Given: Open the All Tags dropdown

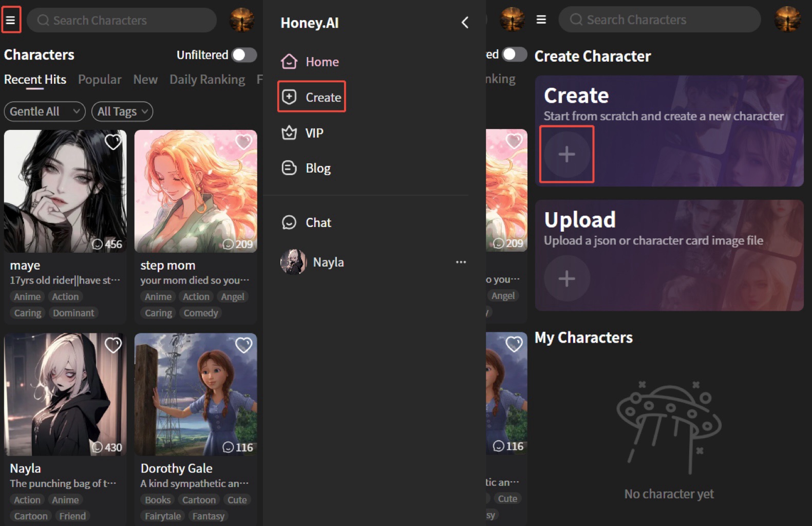Looking at the screenshot, I should (122, 111).
